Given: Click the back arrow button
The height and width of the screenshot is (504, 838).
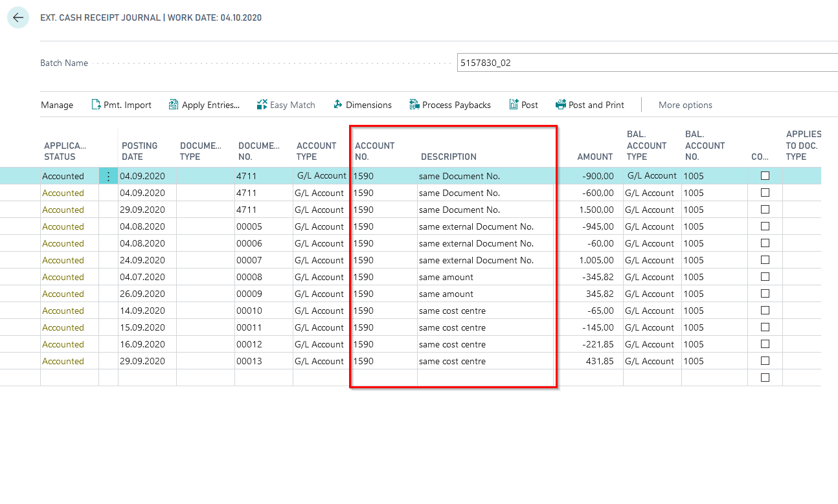Looking at the screenshot, I should coord(17,17).
